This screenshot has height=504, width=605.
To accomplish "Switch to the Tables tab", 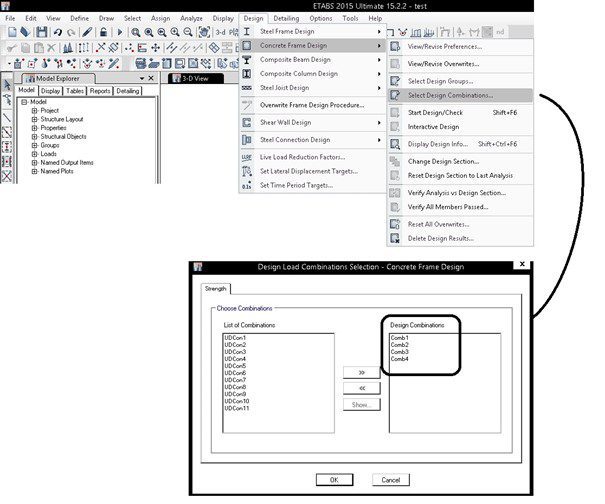I will click(75, 91).
